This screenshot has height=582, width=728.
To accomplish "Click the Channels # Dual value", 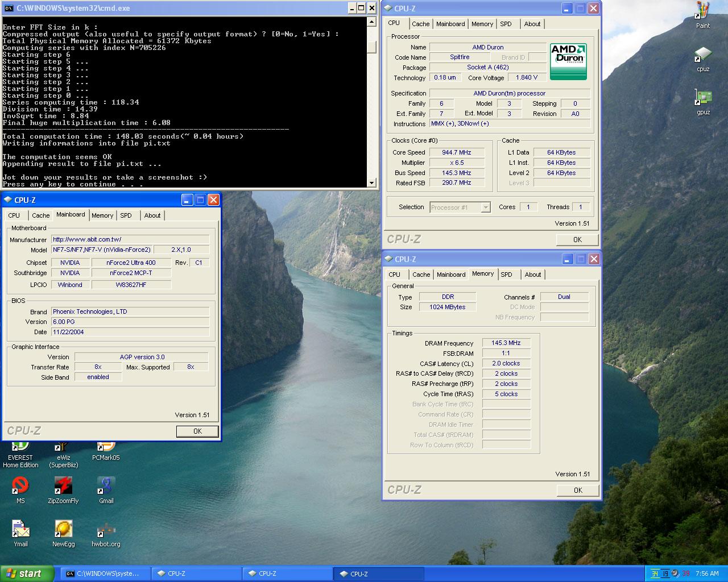I will pos(564,297).
